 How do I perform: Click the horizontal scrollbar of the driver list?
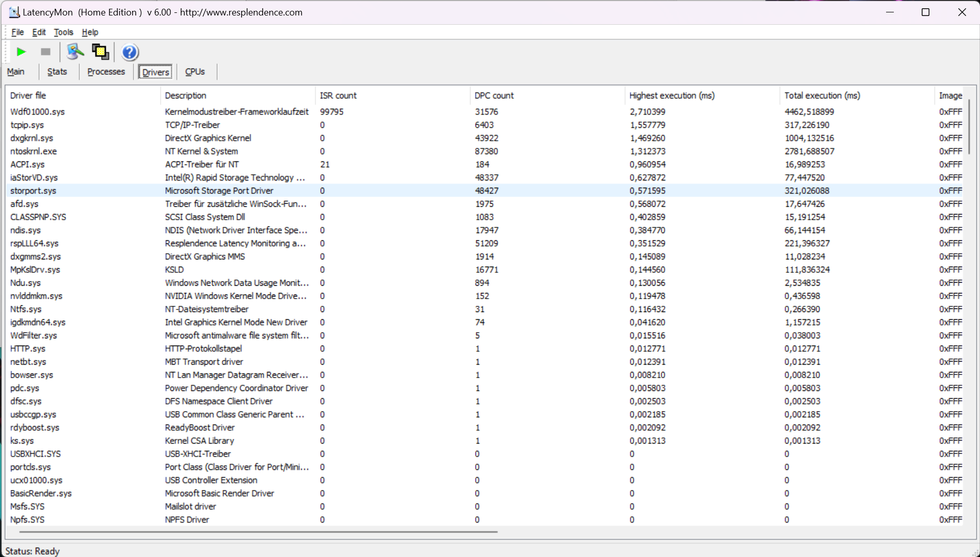click(x=258, y=531)
